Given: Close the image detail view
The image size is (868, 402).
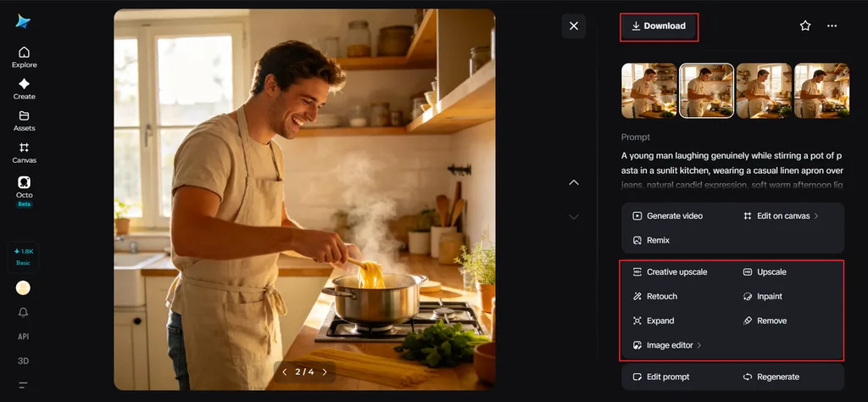Looking at the screenshot, I should 574,26.
